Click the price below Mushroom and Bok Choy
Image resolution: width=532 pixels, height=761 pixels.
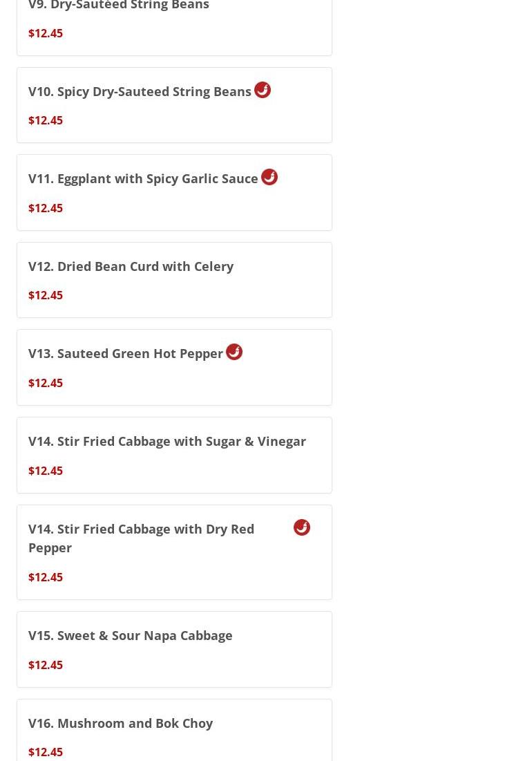pyautogui.click(x=46, y=752)
